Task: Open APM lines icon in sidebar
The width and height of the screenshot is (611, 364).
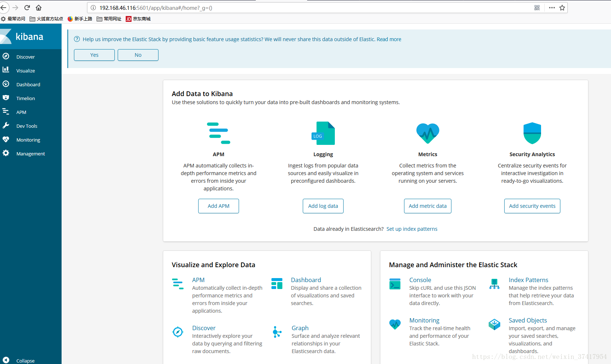Action: pos(6,111)
